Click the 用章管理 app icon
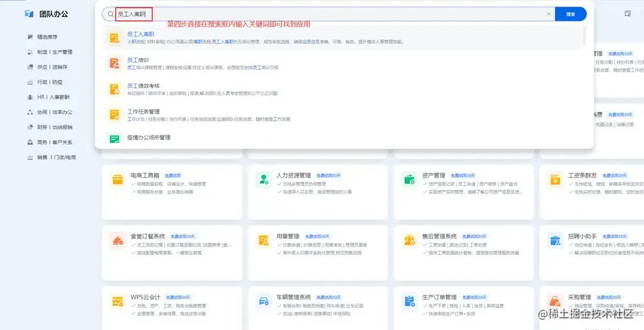Screen dimensions: 644x330 [x=264, y=241]
